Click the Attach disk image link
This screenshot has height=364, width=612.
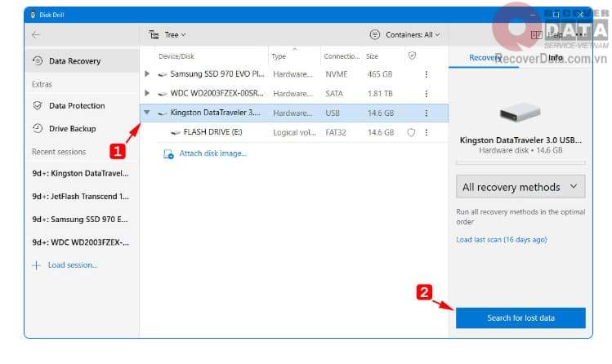pyautogui.click(x=212, y=153)
